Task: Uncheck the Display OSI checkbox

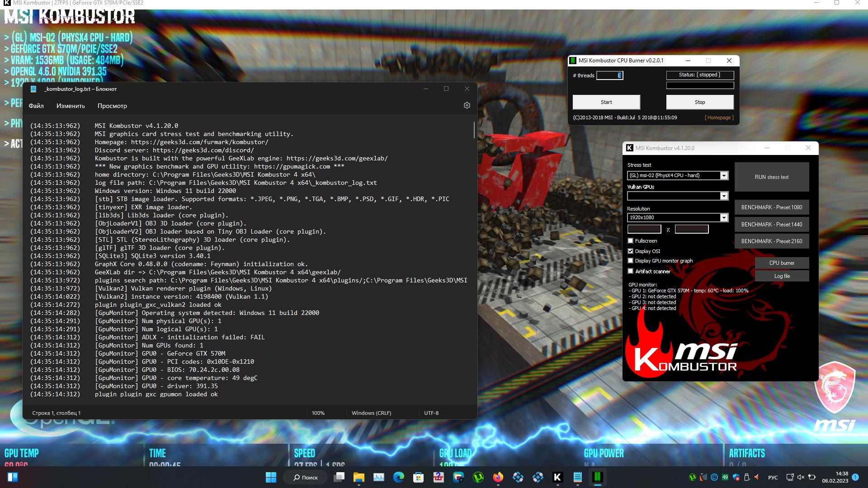Action: point(630,251)
